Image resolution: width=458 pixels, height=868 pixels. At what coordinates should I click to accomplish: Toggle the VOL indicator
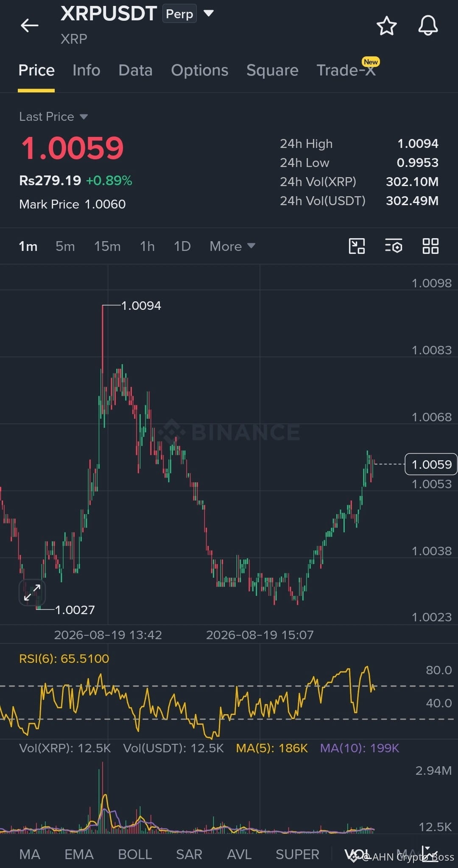[x=357, y=854]
